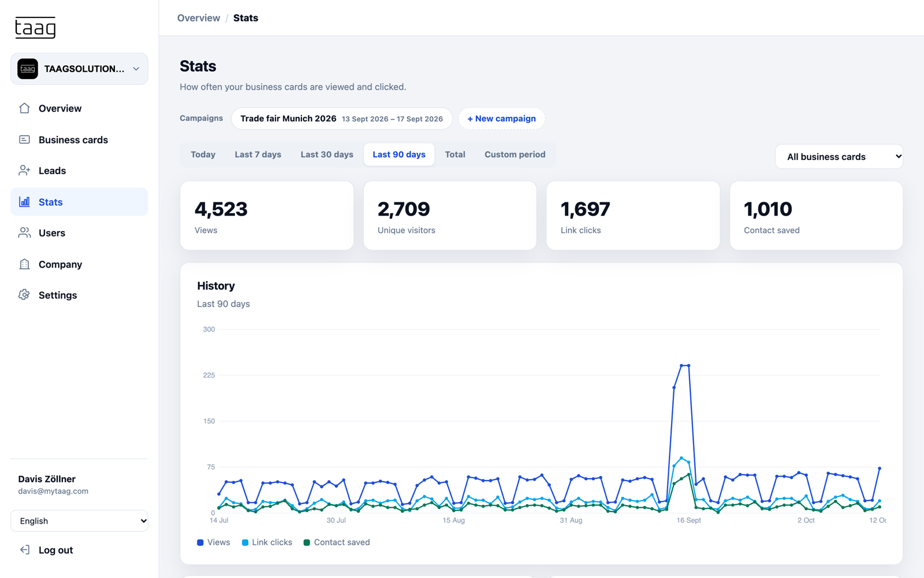
Task: Switch to the Today period tab
Action: tap(203, 154)
